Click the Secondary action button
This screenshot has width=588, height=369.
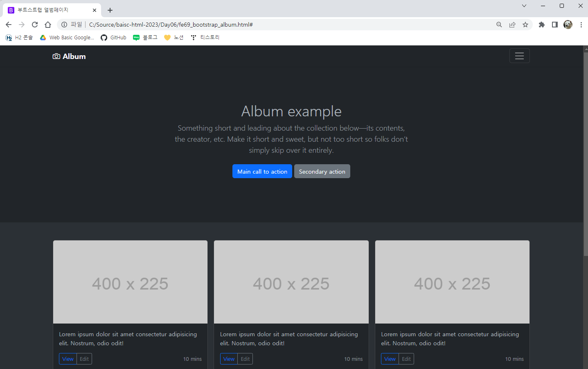pyautogui.click(x=322, y=172)
